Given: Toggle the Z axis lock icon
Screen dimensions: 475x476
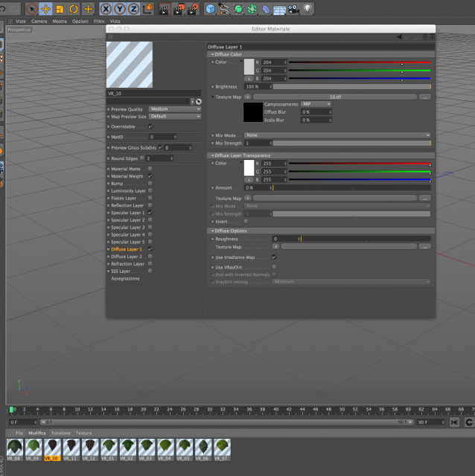Looking at the screenshot, I should (133, 9).
